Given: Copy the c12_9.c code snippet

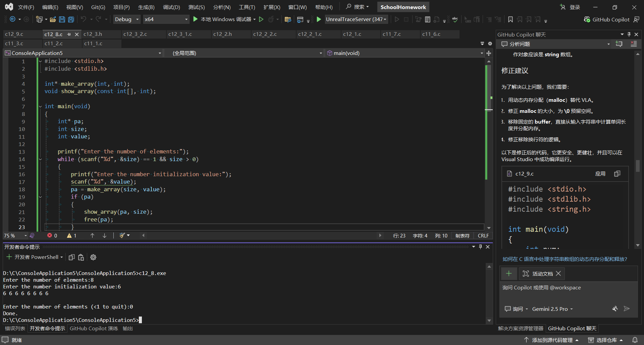Looking at the screenshot, I should coord(617,174).
